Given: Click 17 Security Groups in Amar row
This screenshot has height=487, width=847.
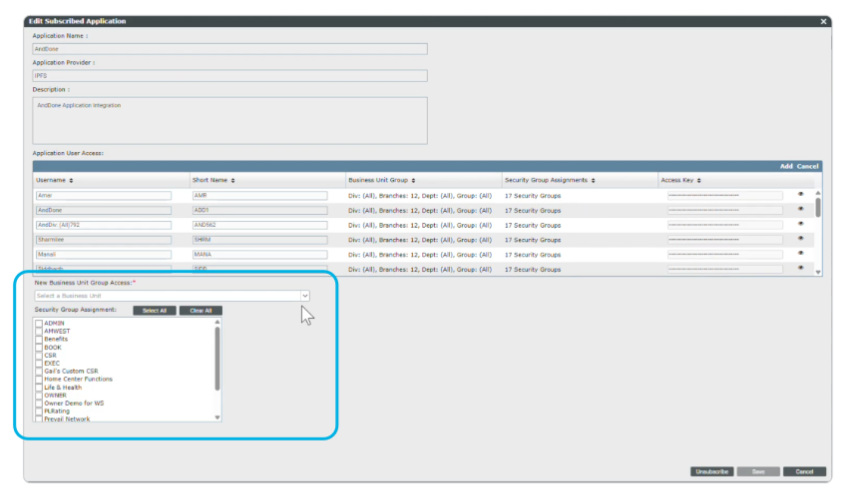Looking at the screenshot, I should click(x=533, y=196).
